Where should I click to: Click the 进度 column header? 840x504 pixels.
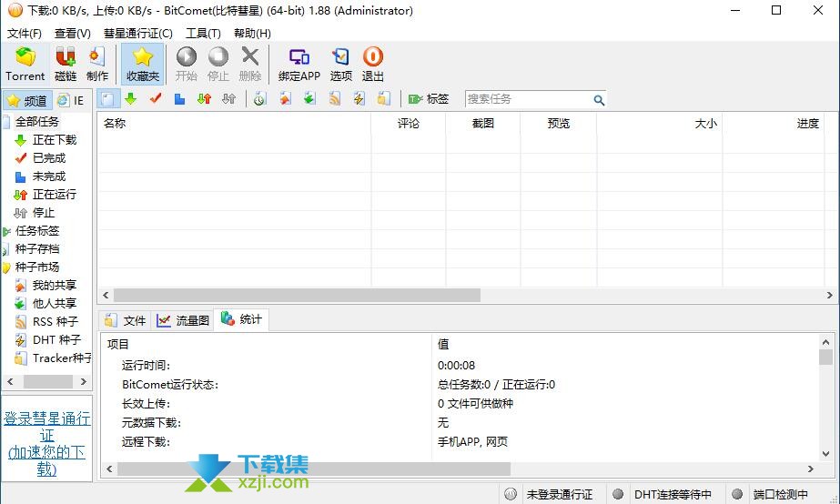pyautogui.click(x=774, y=124)
